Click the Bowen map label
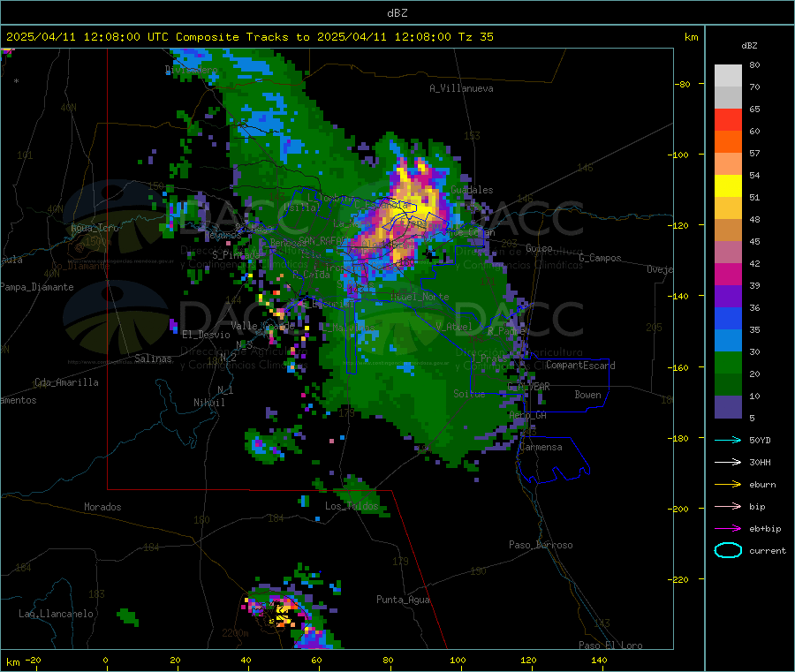795x672 pixels. click(x=588, y=395)
